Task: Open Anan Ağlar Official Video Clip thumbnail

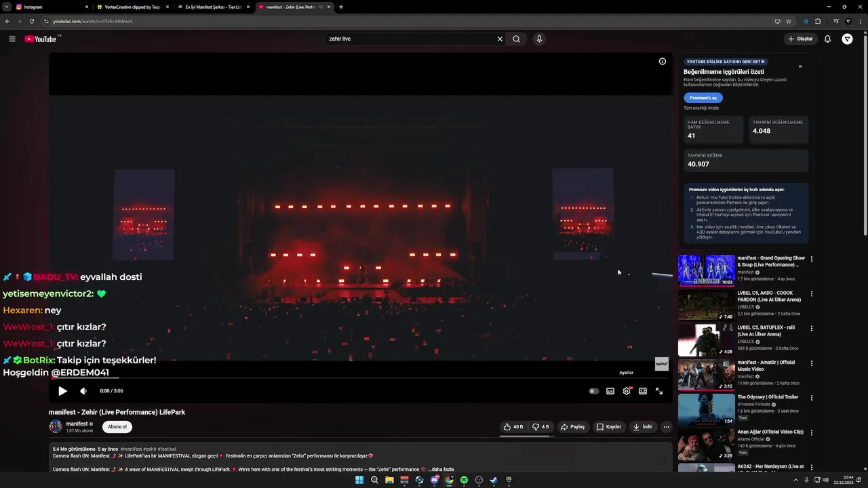Action: click(x=706, y=444)
